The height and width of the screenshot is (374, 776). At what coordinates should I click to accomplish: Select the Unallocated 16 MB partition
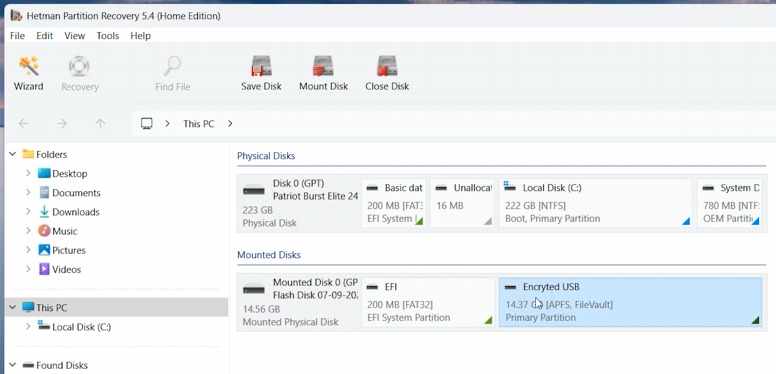coord(462,203)
